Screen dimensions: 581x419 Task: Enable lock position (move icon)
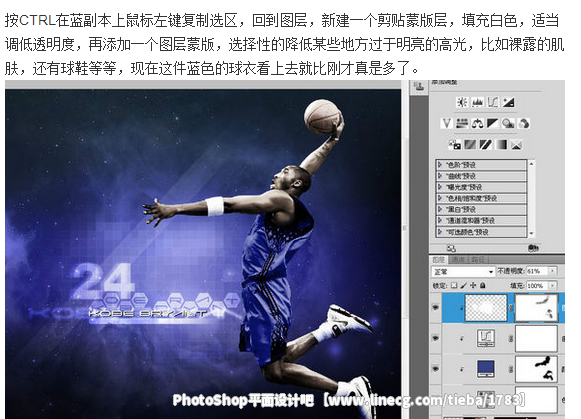(473, 286)
